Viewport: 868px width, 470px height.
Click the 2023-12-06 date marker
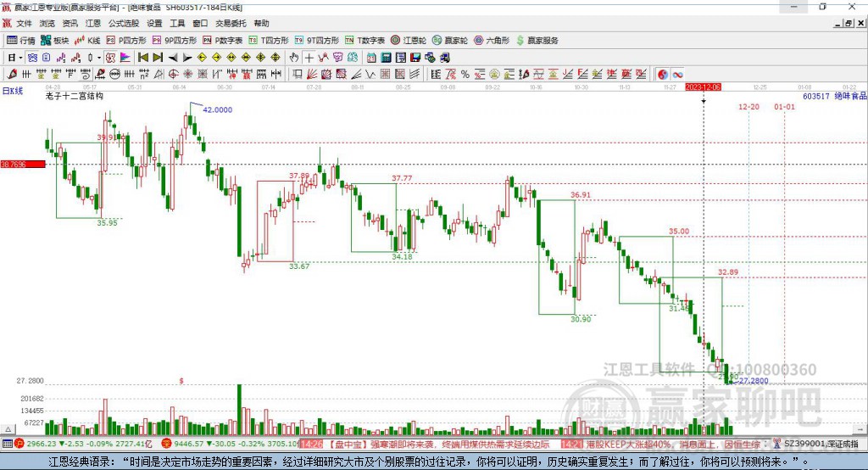(x=703, y=87)
